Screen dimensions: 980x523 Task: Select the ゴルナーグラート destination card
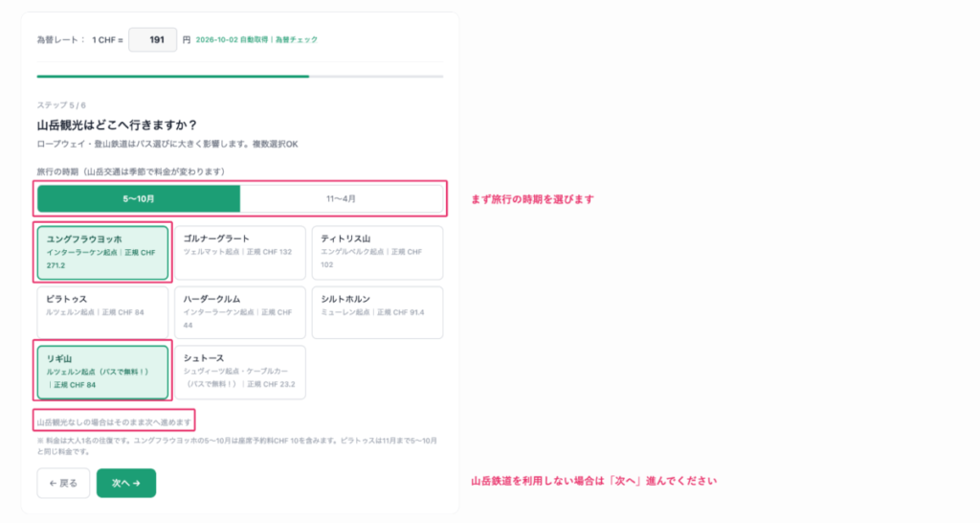click(x=240, y=252)
